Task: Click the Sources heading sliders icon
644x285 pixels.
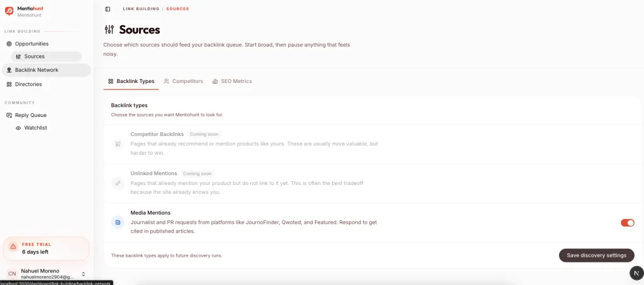Action: click(109, 30)
